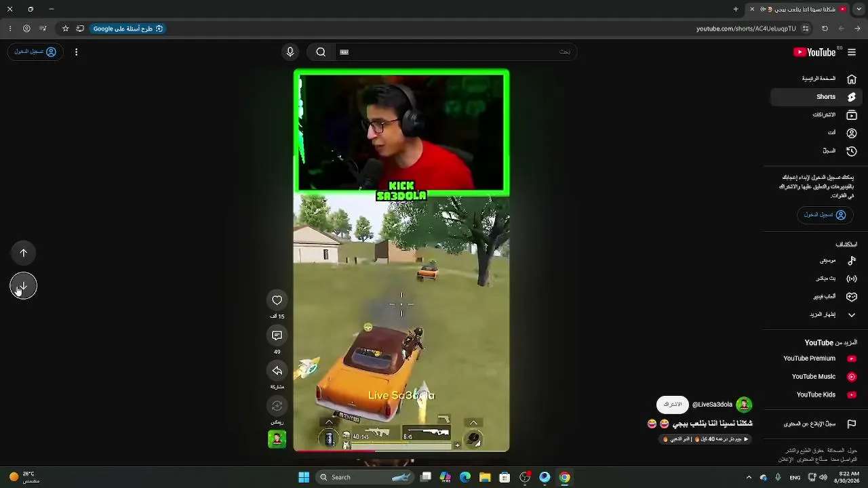Image resolution: width=868 pixels, height=488 pixels.
Task: Open the report history flag entry
Action: (x=816, y=424)
